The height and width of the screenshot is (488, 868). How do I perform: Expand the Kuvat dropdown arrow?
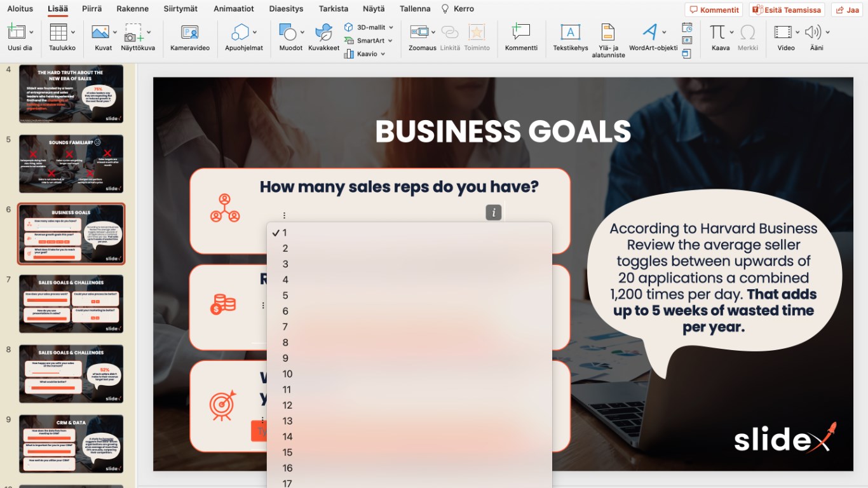coord(115,32)
